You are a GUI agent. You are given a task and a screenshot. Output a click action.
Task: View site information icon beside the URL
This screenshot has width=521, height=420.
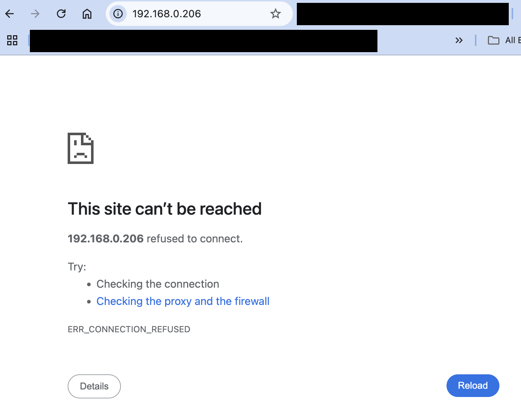click(x=118, y=14)
